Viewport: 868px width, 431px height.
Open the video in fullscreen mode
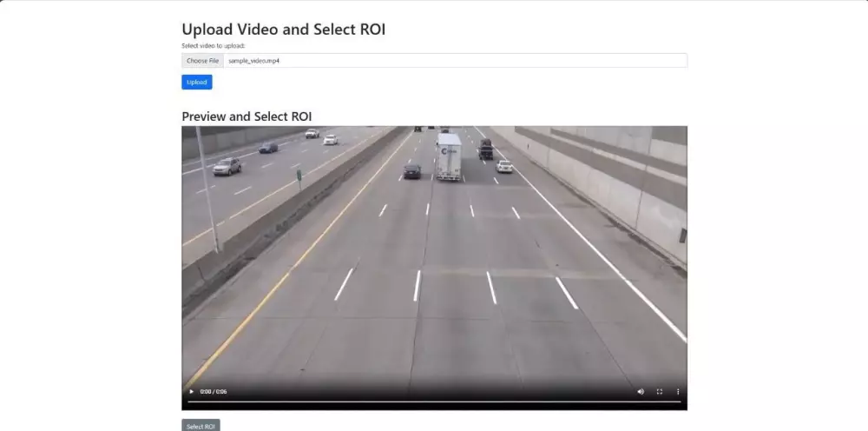(660, 392)
